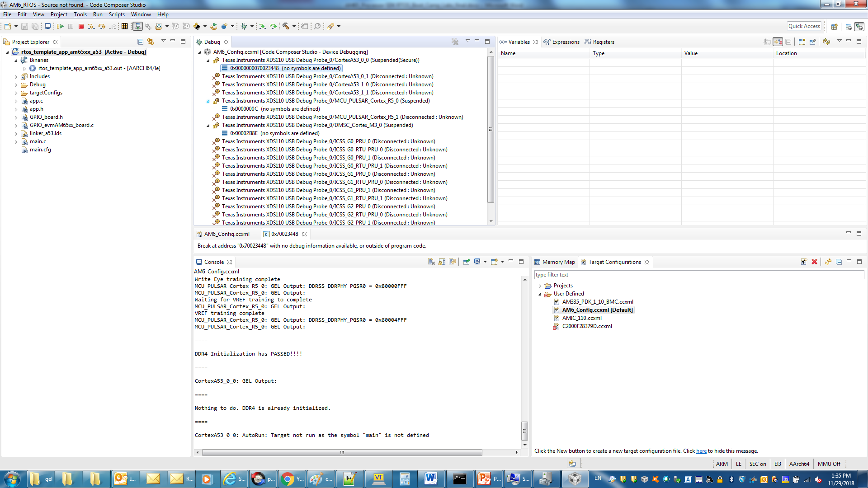Open the Run menu

[98, 14]
